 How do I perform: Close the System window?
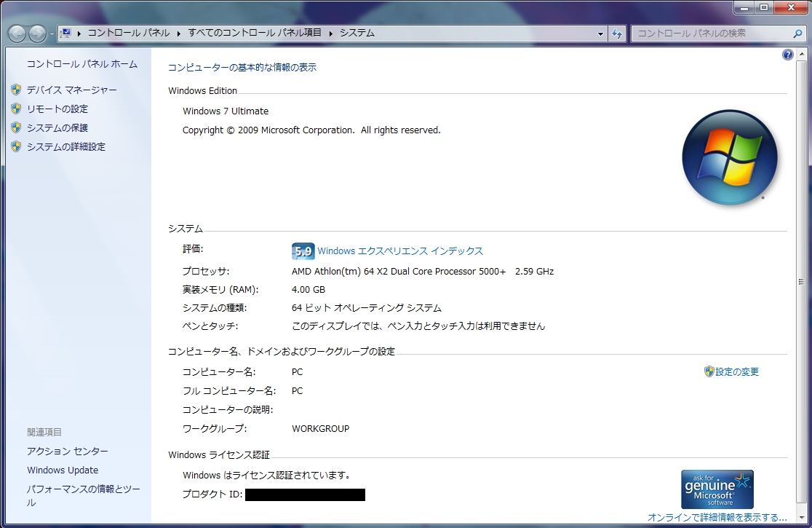coord(792,7)
